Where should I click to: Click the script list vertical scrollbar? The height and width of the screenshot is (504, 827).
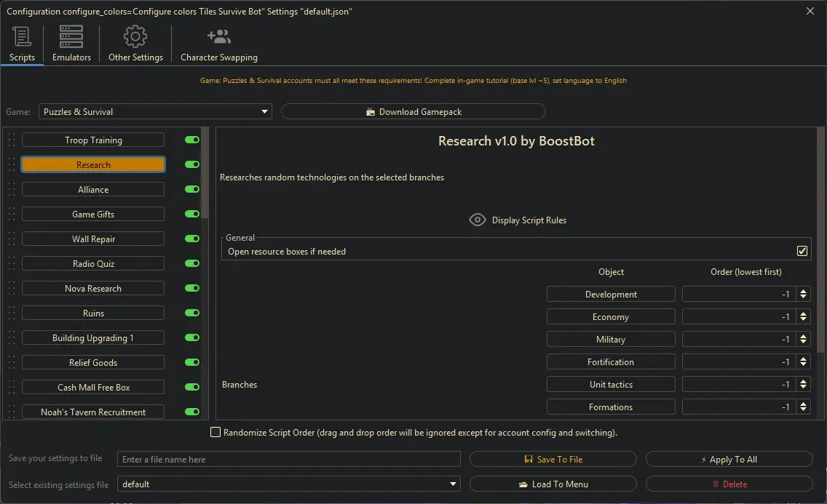205,175
